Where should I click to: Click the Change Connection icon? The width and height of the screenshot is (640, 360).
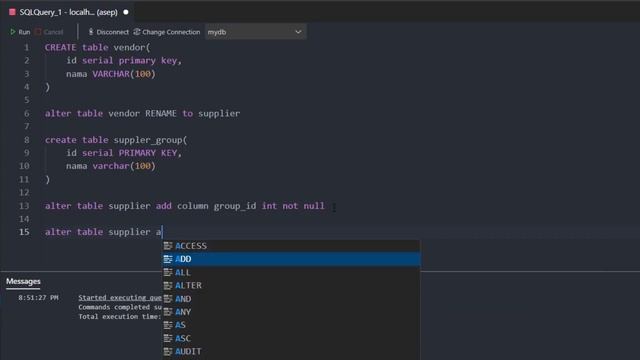coord(137,32)
